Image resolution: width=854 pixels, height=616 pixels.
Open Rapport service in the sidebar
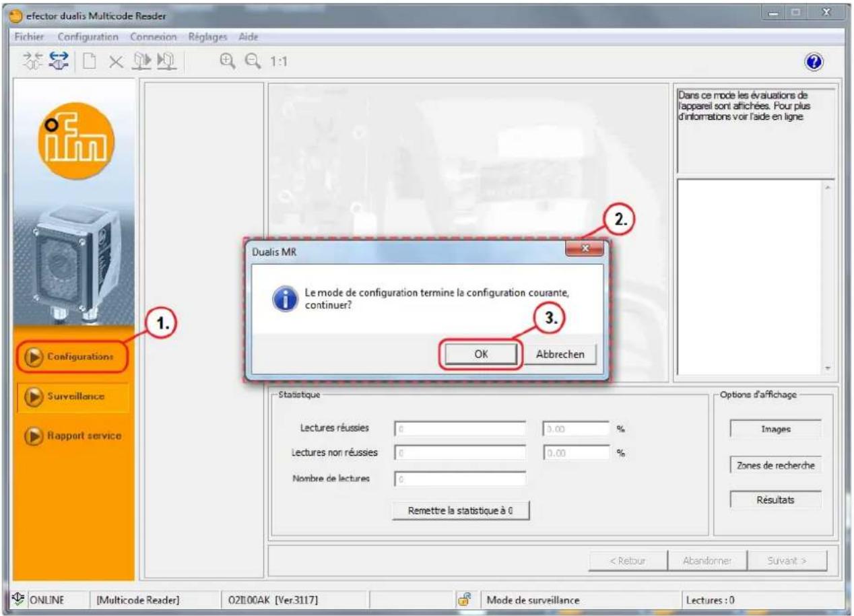click(74, 436)
